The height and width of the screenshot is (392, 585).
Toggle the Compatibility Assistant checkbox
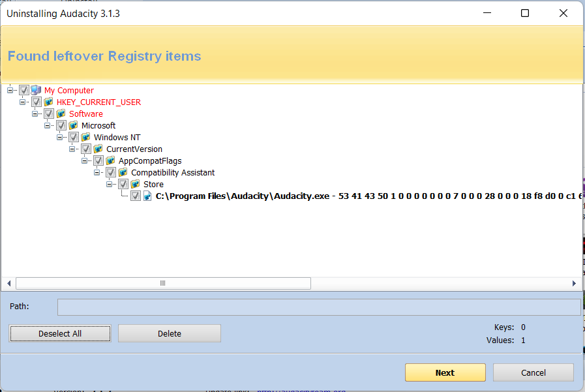111,172
